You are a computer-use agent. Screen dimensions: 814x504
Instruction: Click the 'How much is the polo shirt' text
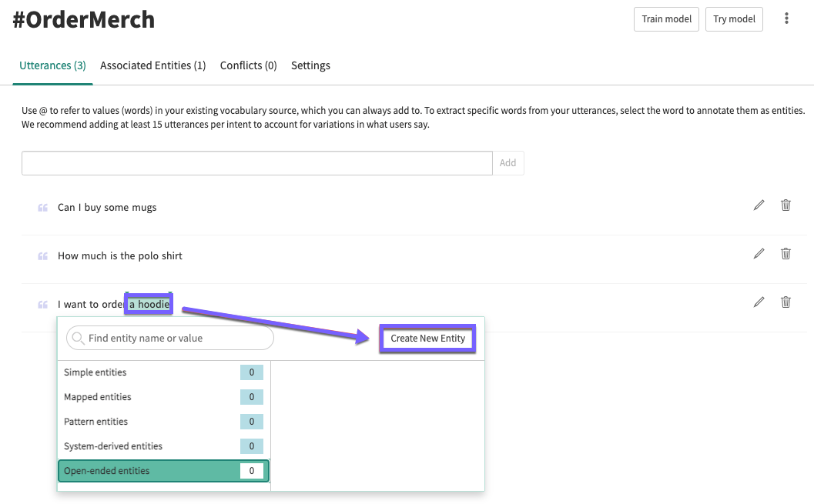coord(120,255)
